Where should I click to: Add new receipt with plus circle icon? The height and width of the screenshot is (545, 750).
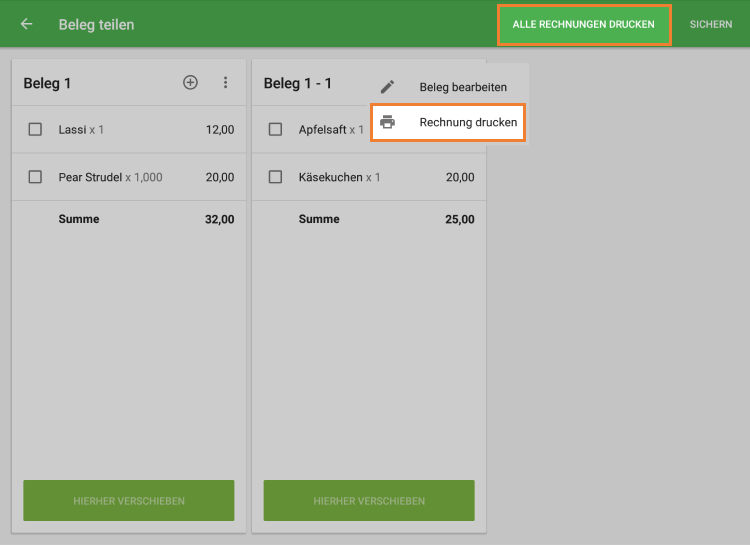tap(190, 82)
